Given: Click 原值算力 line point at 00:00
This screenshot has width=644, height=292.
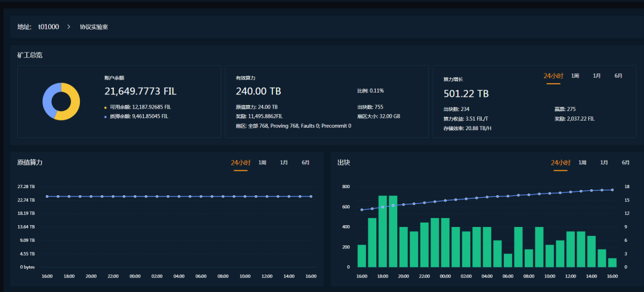Looking at the screenshot, I should tap(135, 196).
